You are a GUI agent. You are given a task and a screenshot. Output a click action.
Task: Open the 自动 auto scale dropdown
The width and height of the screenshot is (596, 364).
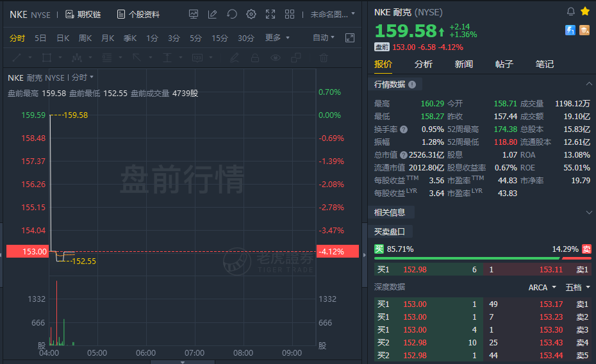click(x=324, y=38)
